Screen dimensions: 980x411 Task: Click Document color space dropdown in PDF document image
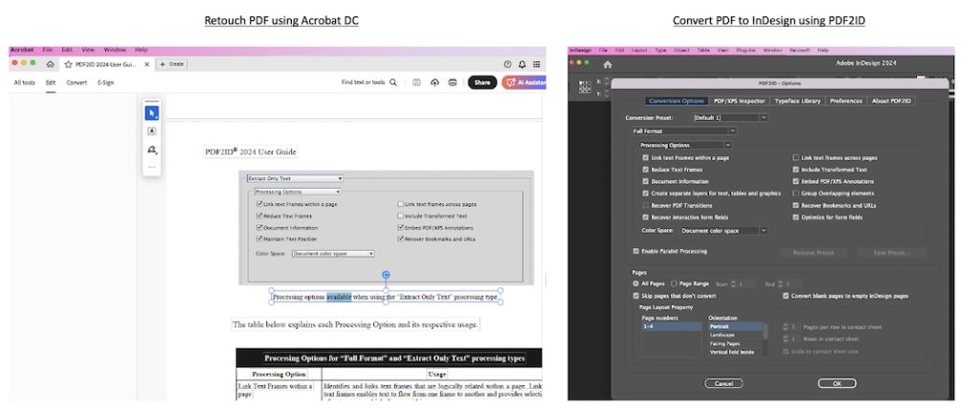(333, 253)
